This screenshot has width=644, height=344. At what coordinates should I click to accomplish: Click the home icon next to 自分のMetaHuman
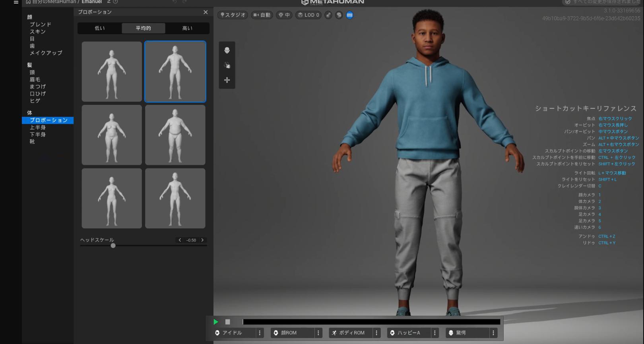pos(28,2)
